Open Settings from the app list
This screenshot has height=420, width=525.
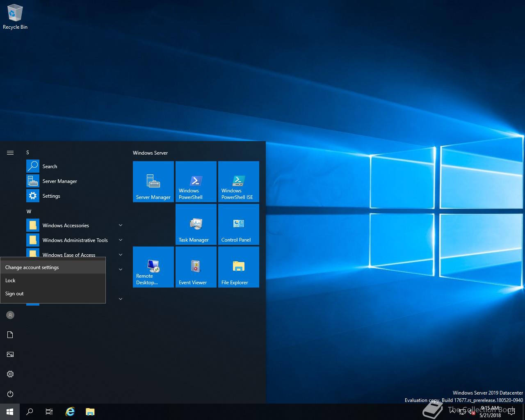pyautogui.click(x=51, y=196)
